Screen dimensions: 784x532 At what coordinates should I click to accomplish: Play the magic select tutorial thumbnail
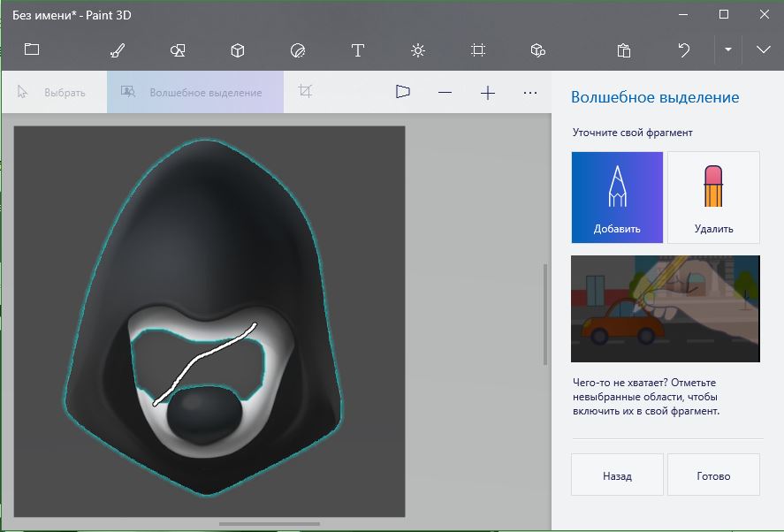666,308
